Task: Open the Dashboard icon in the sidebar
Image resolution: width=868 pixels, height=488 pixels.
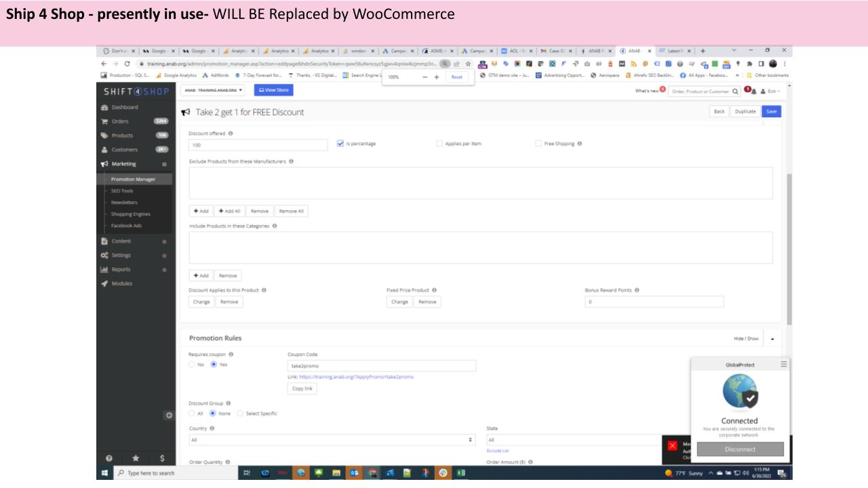Action: tap(105, 107)
